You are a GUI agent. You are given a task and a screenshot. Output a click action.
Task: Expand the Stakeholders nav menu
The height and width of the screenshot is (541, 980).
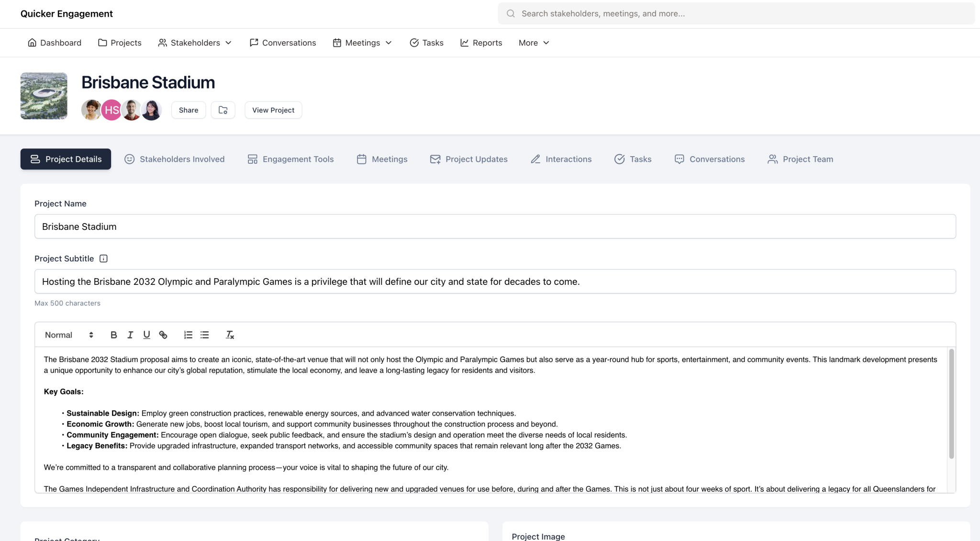coord(195,43)
